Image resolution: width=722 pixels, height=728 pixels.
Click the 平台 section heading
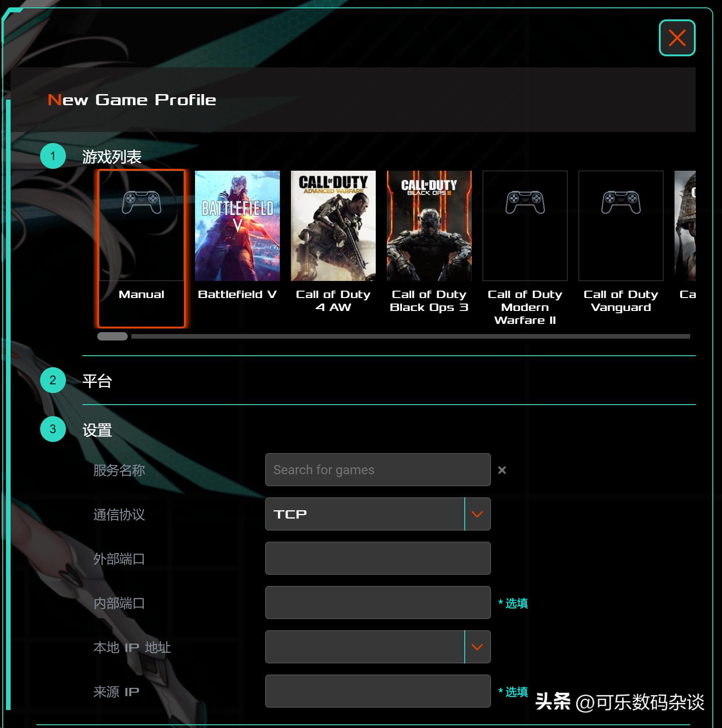click(97, 381)
